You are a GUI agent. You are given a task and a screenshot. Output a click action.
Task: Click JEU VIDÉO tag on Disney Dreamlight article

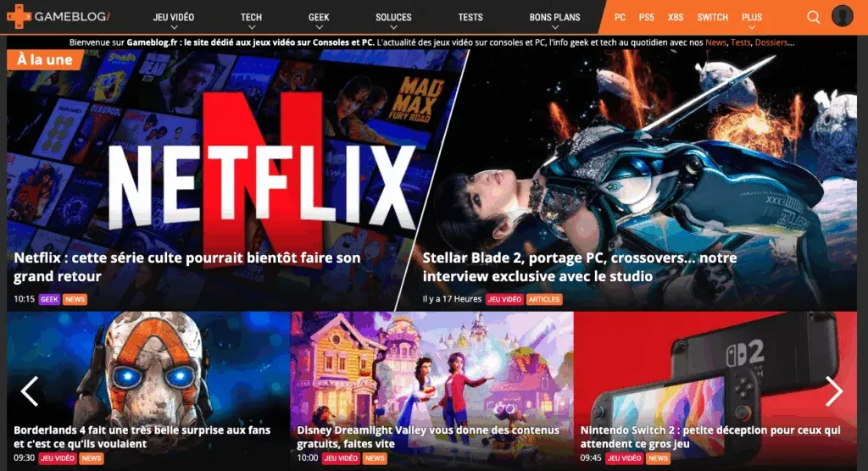pyautogui.click(x=341, y=458)
